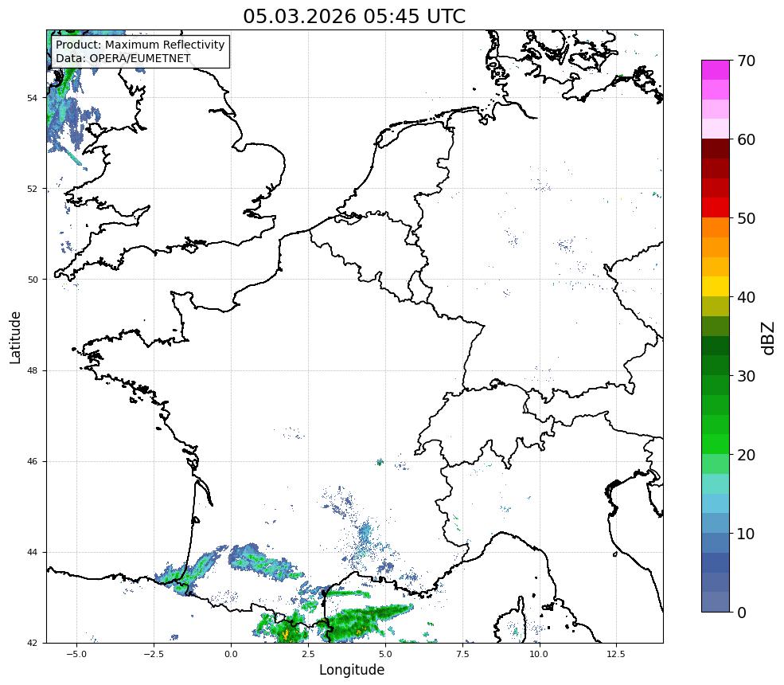Image resolution: width=784 pixels, height=685 pixels.
Task: Click the colorbar tick label 20
Action: coord(746,455)
